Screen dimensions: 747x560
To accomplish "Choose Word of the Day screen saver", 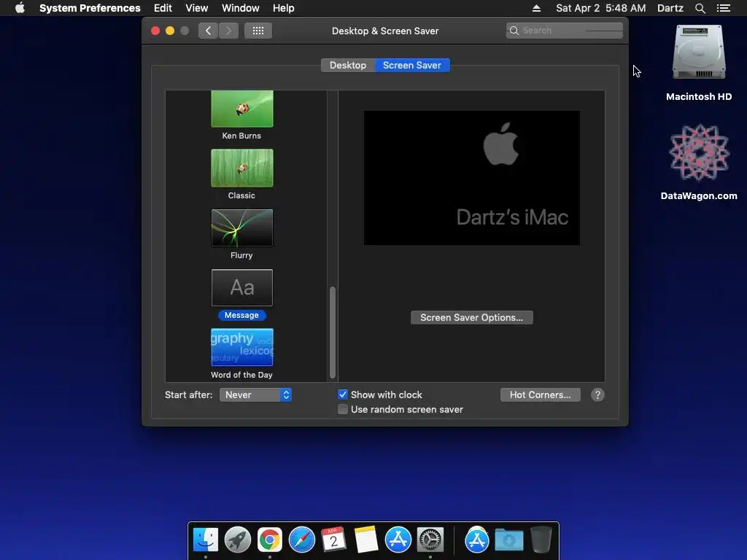I will (242, 347).
